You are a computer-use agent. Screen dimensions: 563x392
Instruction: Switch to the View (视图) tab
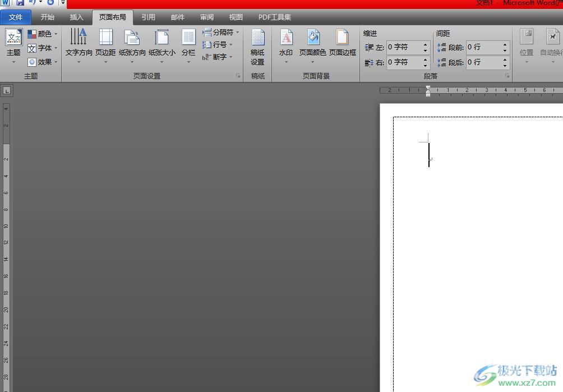point(236,17)
